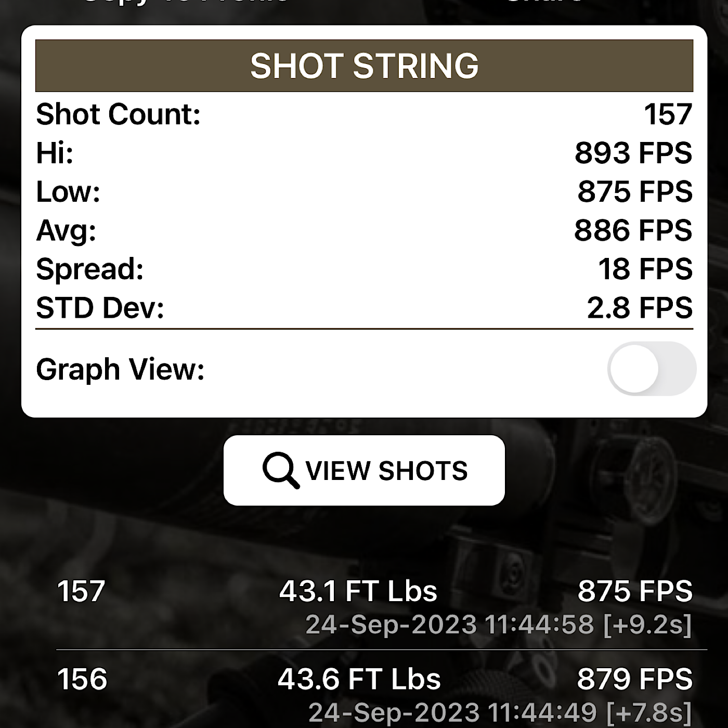728x728 pixels.
Task: Tap timestamp 24-Sep-2023 11:44:58
Action: (x=449, y=624)
